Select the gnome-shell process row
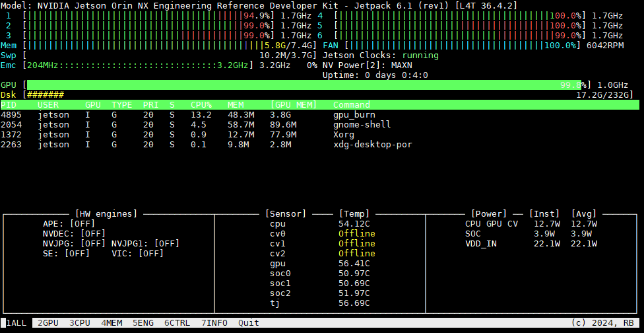 coord(320,125)
